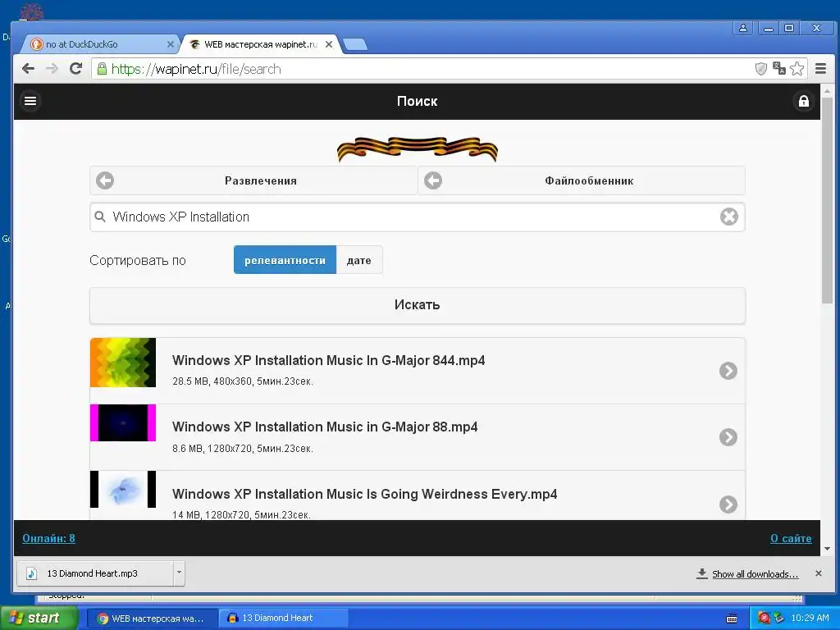This screenshot has width=840, height=630.
Task: Open the Chrome main menu icon
Action: [820, 69]
